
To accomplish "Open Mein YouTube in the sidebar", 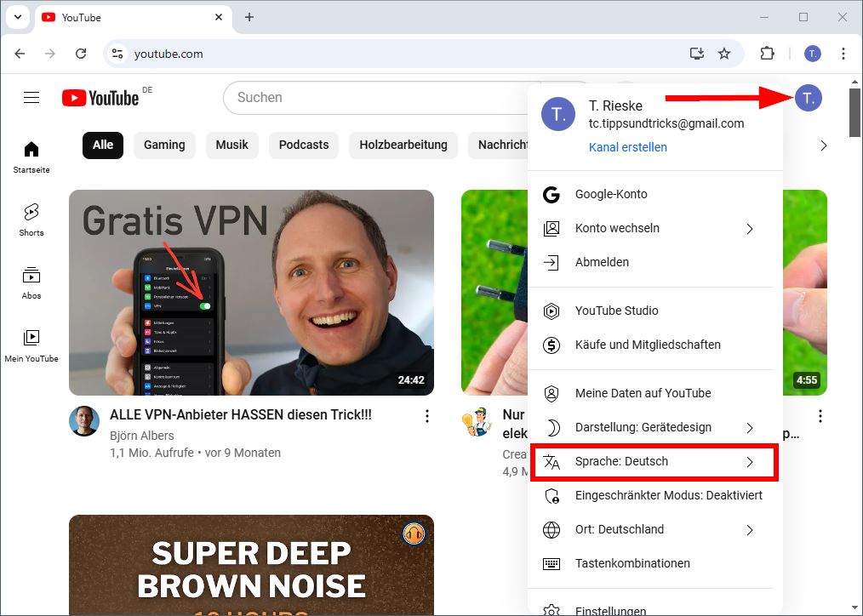I will [x=31, y=339].
